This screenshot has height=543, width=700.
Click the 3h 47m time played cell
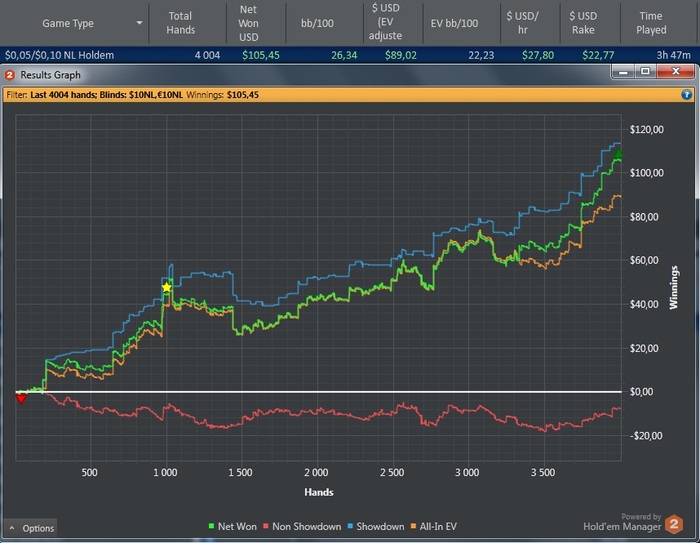pyautogui.click(x=673, y=55)
